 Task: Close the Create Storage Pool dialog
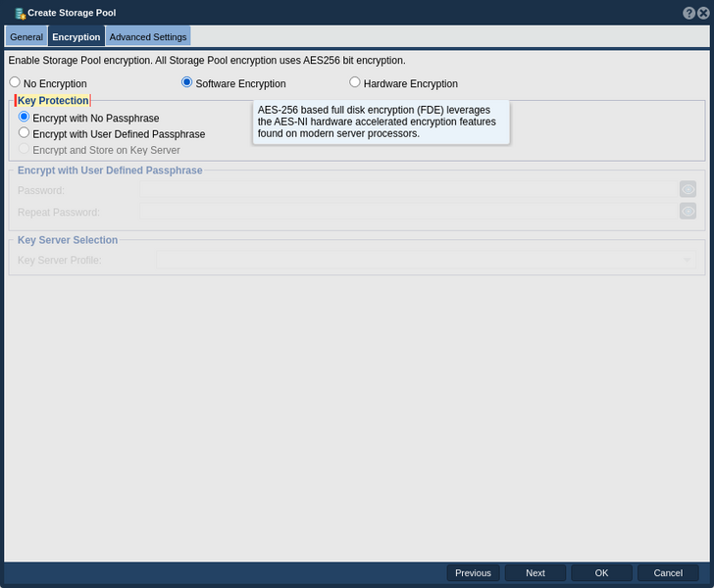[703, 13]
